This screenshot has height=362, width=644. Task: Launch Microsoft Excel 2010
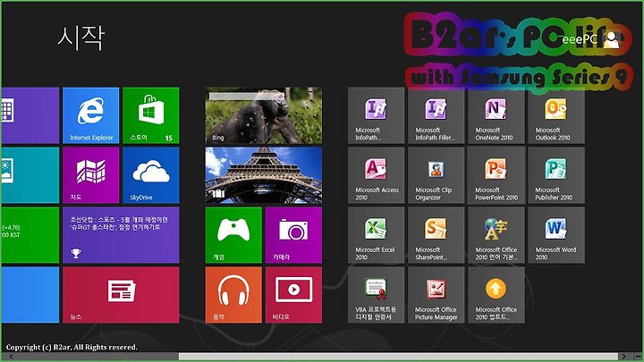coord(376,235)
